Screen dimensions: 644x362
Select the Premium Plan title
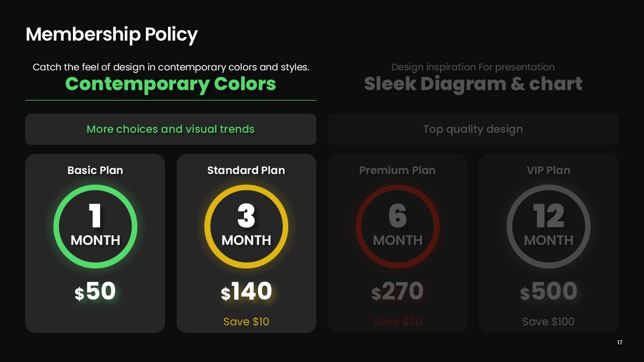click(x=397, y=170)
